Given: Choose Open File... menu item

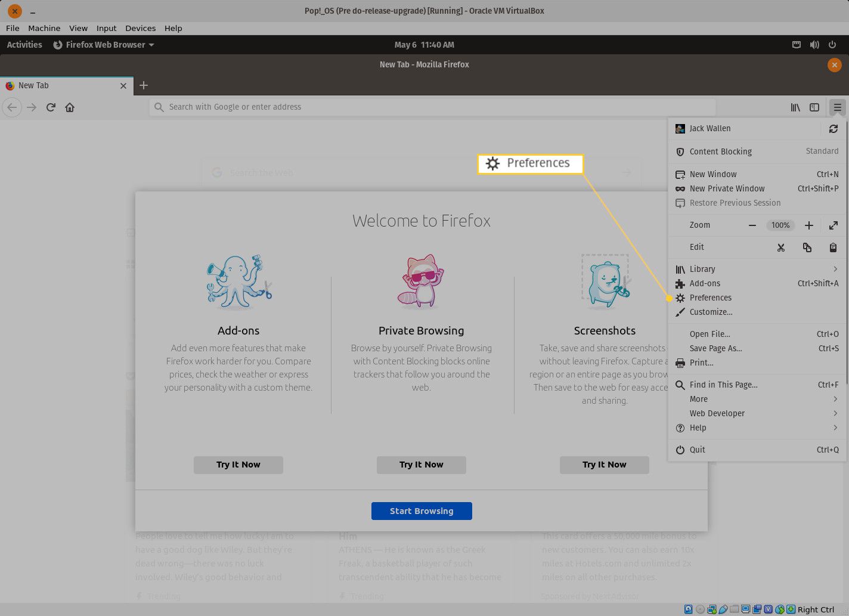Looking at the screenshot, I should coord(757,334).
